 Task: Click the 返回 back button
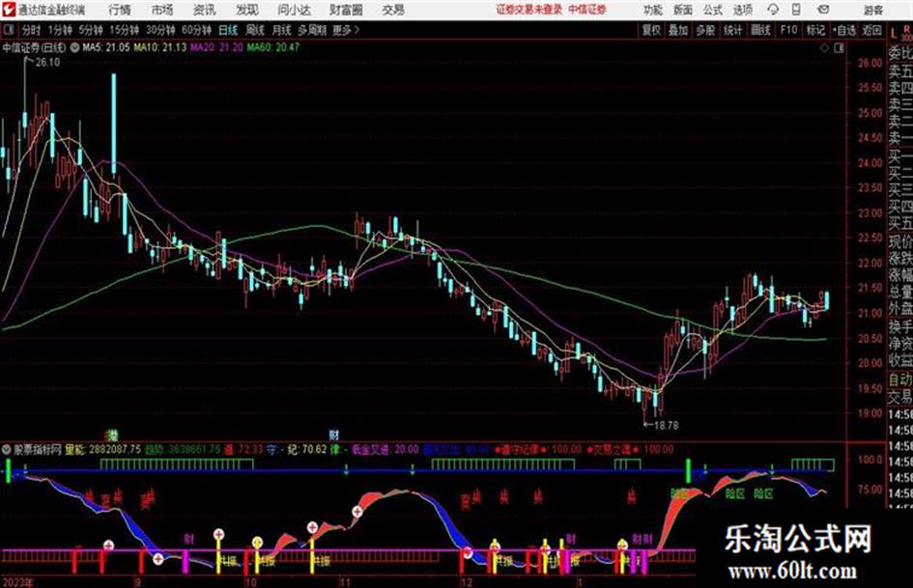(871, 30)
